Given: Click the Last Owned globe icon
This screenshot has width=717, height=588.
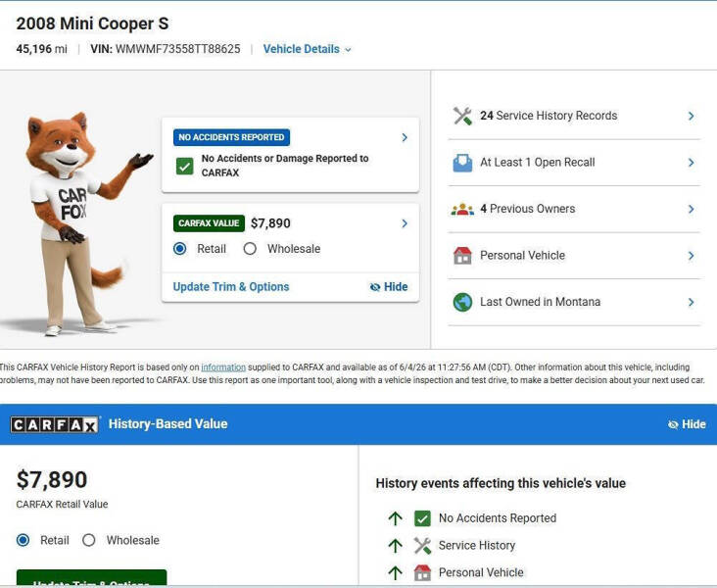Looking at the screenshot, I should tap(462, 302).
